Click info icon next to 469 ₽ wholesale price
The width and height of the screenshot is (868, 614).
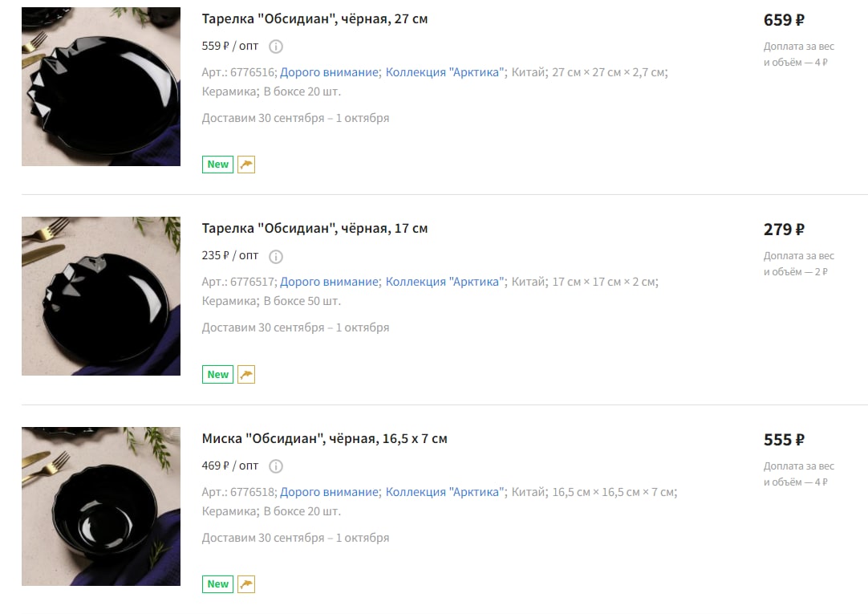pos(276,466)
